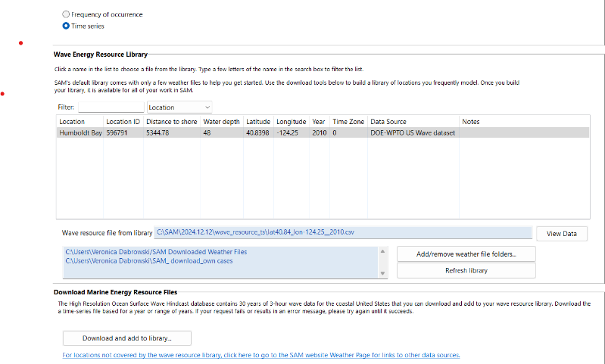605x364 pixels.
Task: Click the Longitude column header
Action: tap(291, 121)
